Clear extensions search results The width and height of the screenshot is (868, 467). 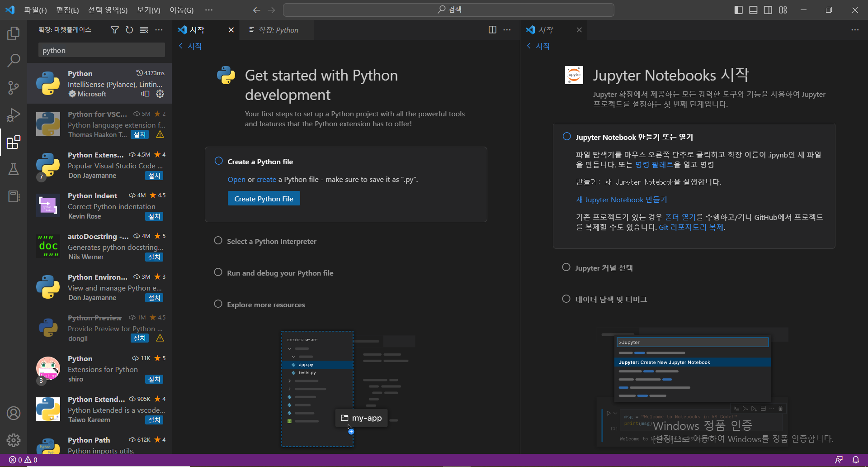tap(144, 30)
